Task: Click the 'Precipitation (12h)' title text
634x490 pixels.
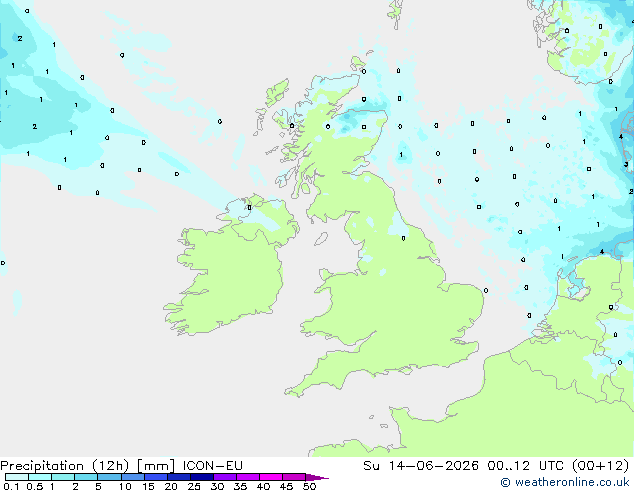Action: click(65, 466)
